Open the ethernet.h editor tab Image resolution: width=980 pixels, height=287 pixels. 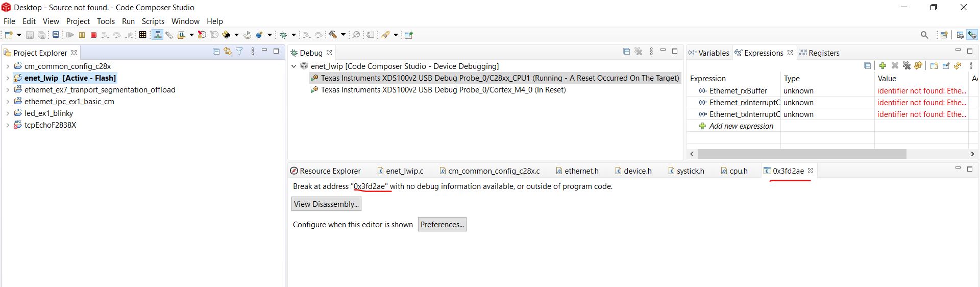(581, 171)
